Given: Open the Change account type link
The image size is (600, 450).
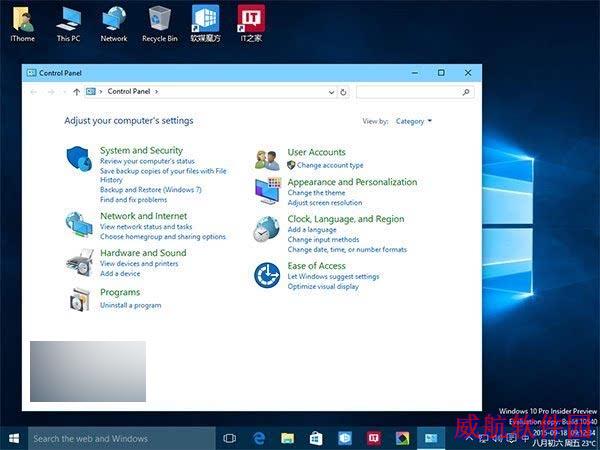Looking at the screenshot, I should point(330,165).
